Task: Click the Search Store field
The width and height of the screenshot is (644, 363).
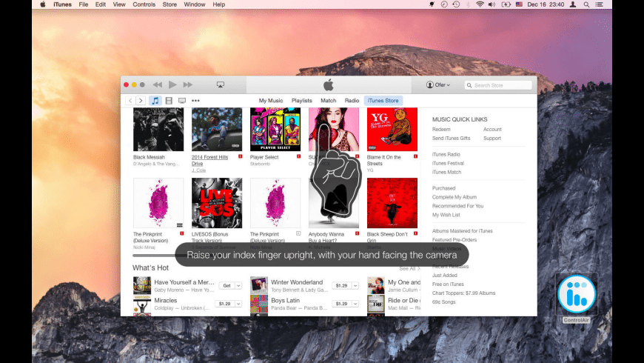Action: tap(498, 85)
